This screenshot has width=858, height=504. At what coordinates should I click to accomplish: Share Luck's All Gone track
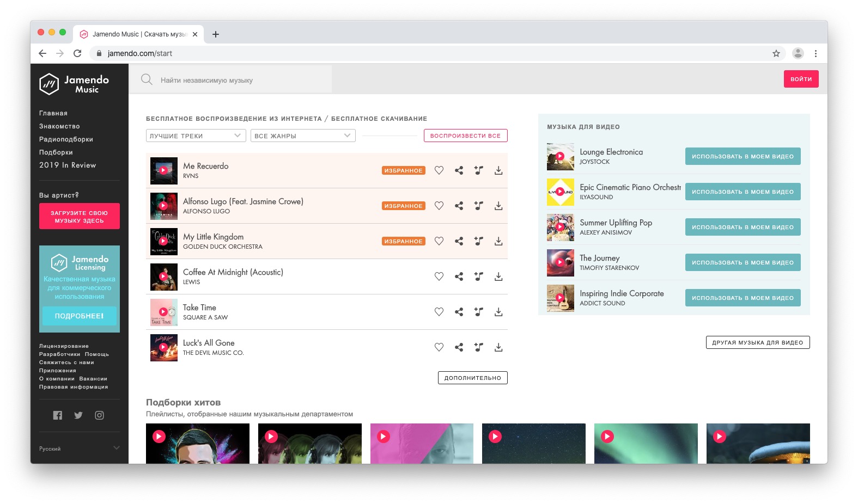[x=459, y=347]
